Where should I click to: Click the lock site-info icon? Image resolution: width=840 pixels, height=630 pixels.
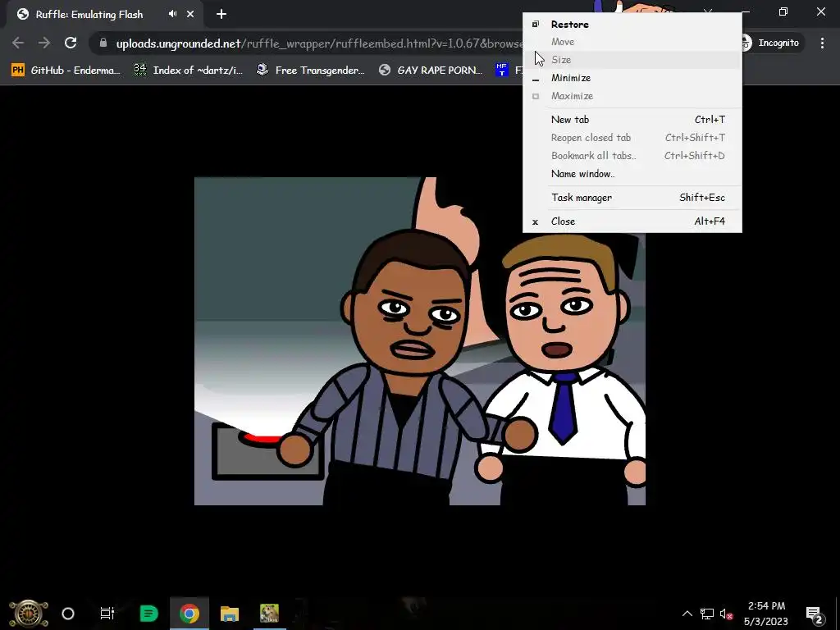point(103,43)
